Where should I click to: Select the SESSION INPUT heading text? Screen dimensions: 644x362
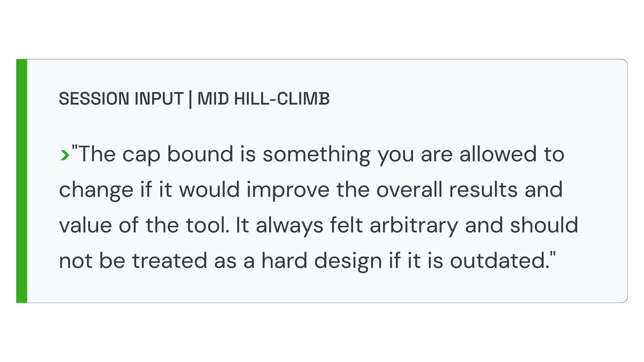[121, 99]
